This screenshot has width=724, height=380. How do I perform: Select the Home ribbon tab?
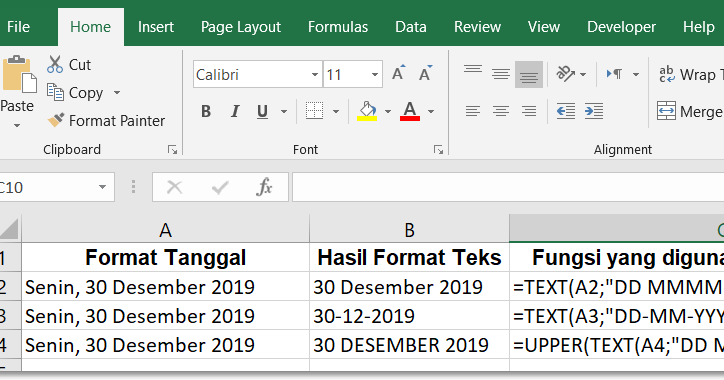tap(90, 27)
